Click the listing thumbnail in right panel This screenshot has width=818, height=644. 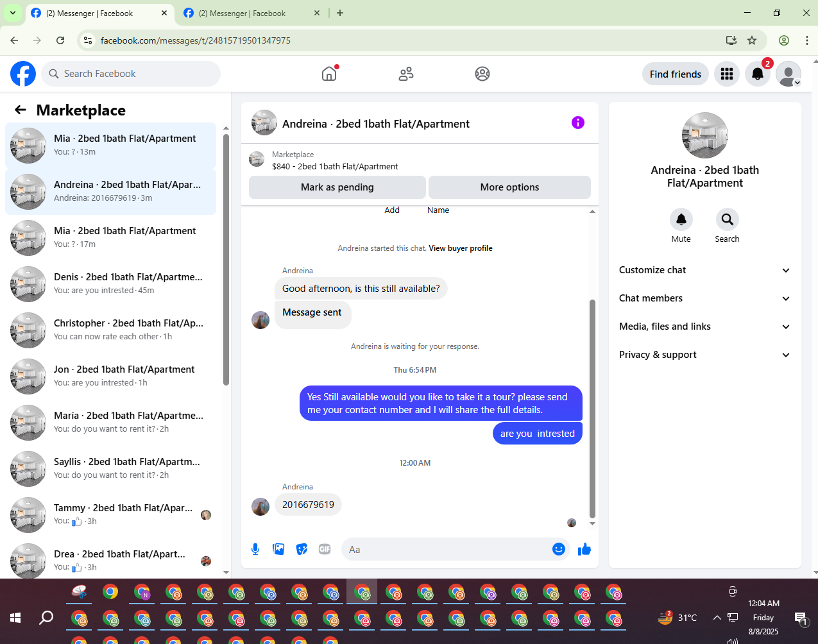[x=704, y=135]
